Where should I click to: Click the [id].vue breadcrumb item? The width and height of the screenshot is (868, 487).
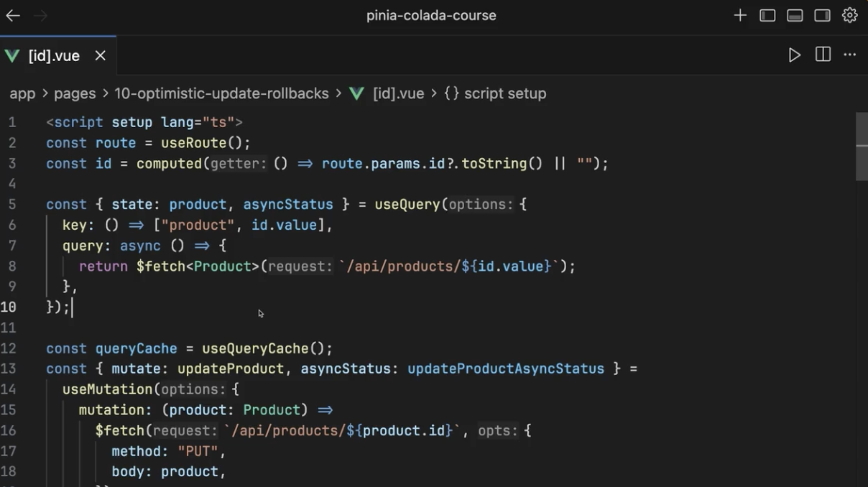[x=398, y=93]
